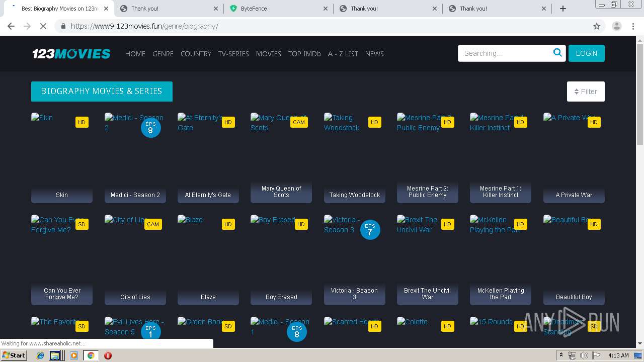
Task: Open the Beautiful Boy title
Action: pyautogui.click(x=574, y=297)
